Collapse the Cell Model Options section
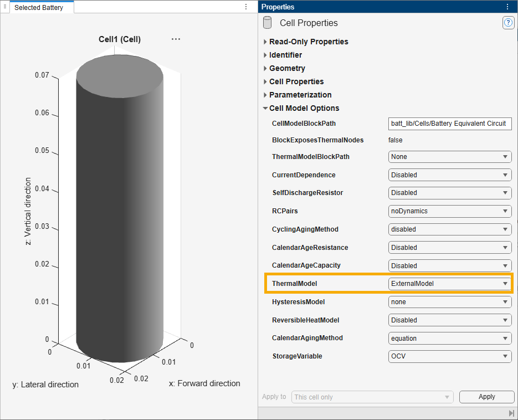The height and width of the screenshot is (420, 518). pyautogui.click(x=265, y=108)
